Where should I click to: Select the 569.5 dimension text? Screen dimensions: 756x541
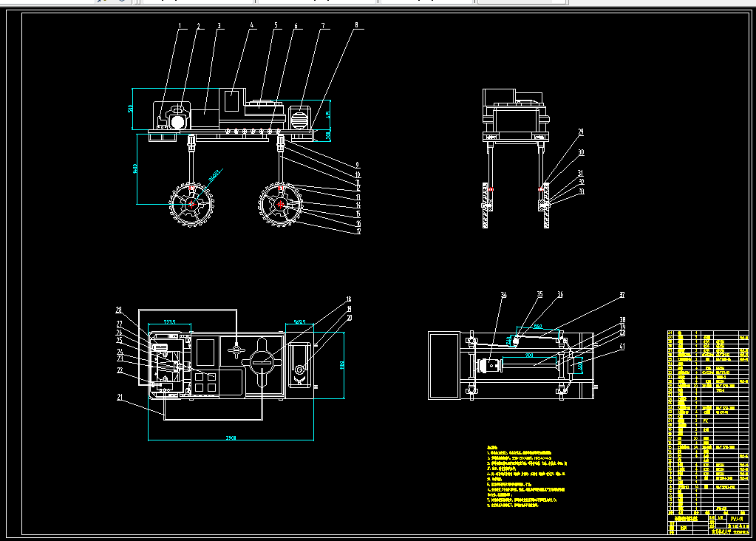click(x=299, y=322)
